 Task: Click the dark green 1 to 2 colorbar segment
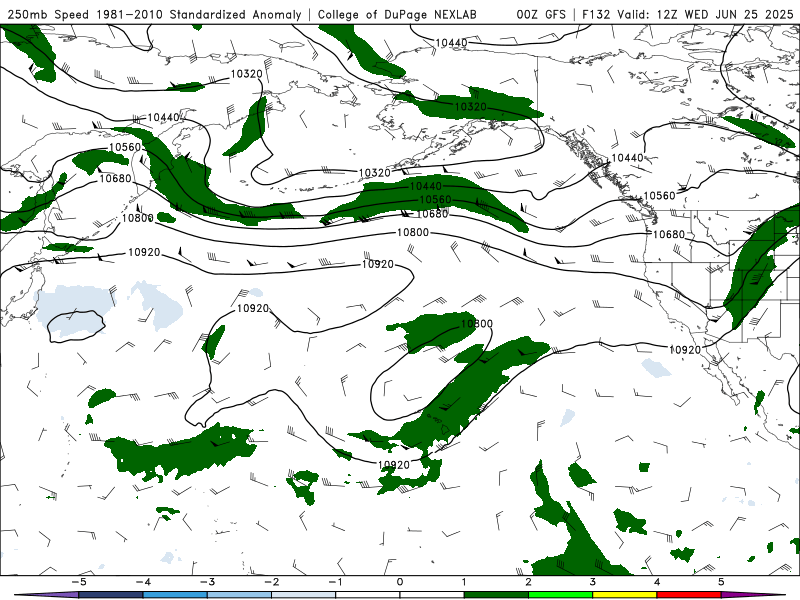[x=496, y=595]
